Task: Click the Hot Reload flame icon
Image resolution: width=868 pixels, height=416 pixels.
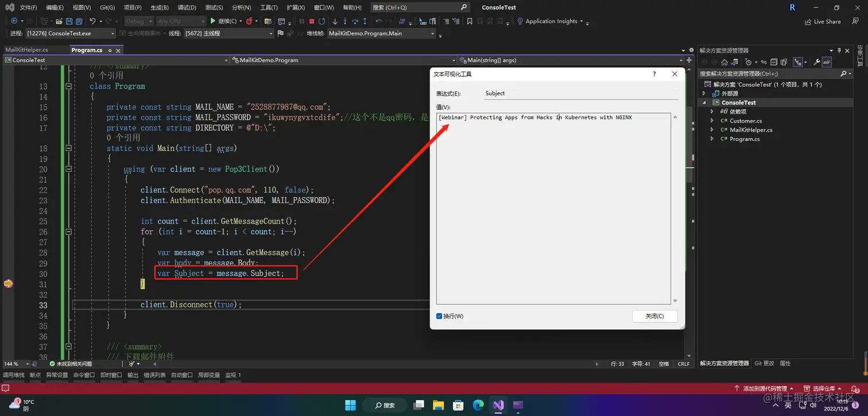Action: [x=249, y=21]
